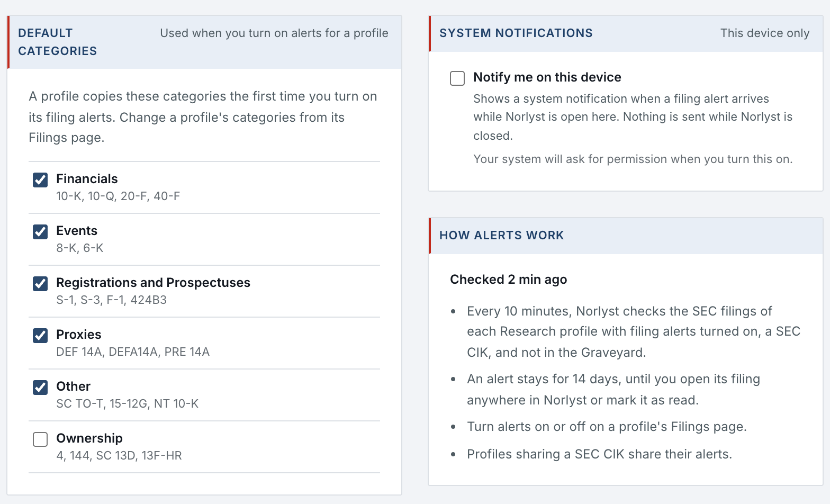
Task: Click the How Alerts Work heading
Action: pos(501,235)
